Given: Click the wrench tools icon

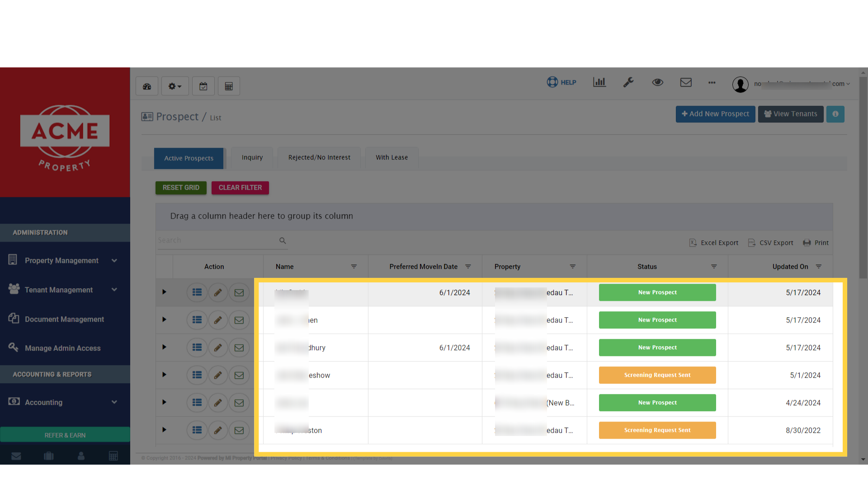Looking at the screenshot, I should pos(628,82).
